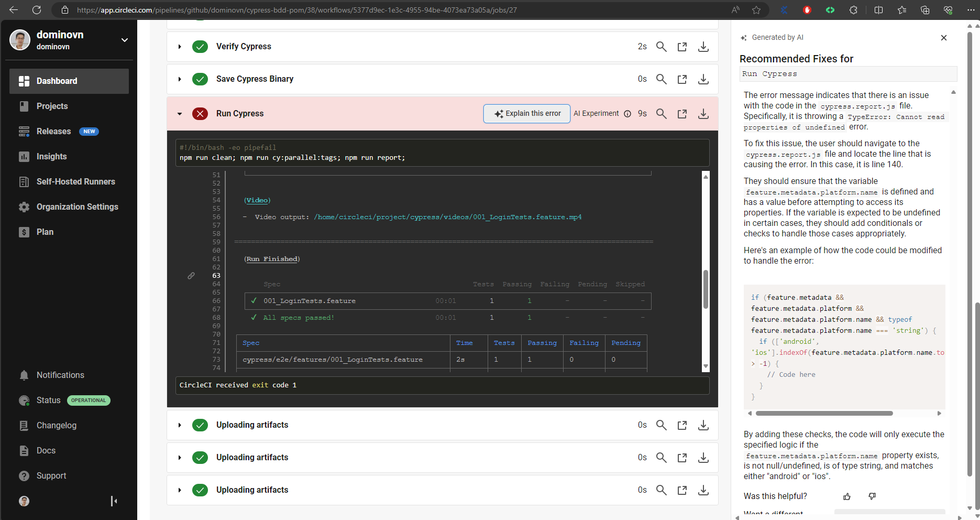Expand the Verify Cypress step

[180, 47]
